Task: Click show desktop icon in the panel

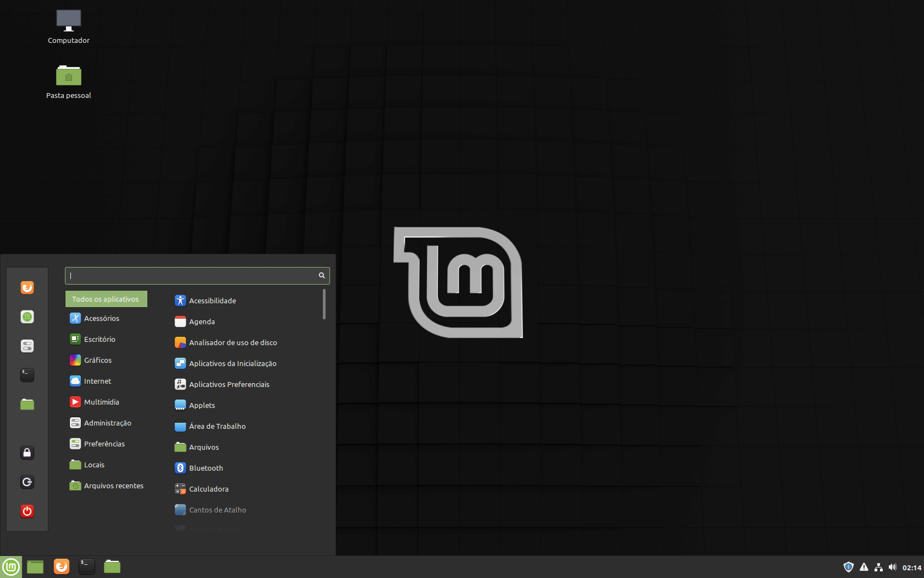Action: pyautogui.click(x=35, y=566)
